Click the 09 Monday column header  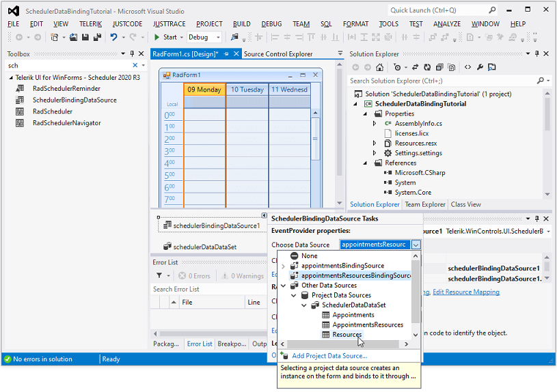tap(204, 89)
